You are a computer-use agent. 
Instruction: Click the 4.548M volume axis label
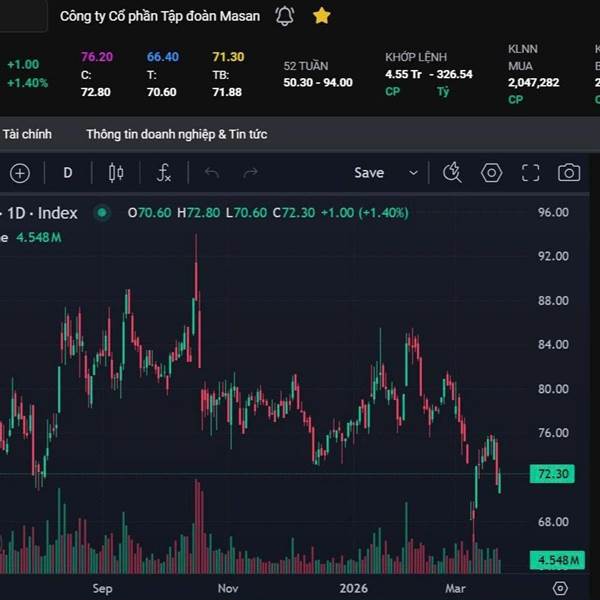[552, 559]
